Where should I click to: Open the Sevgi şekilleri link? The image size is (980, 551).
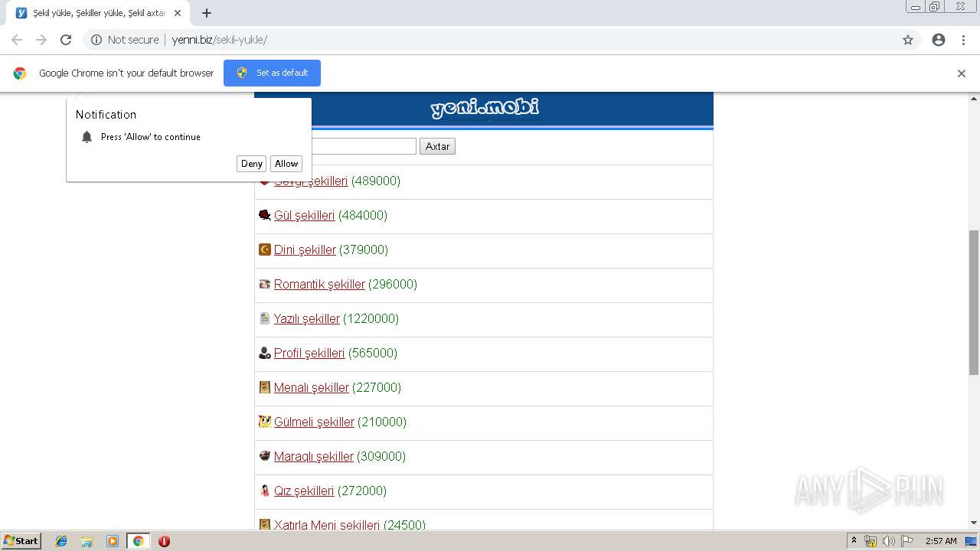[311, 181]
